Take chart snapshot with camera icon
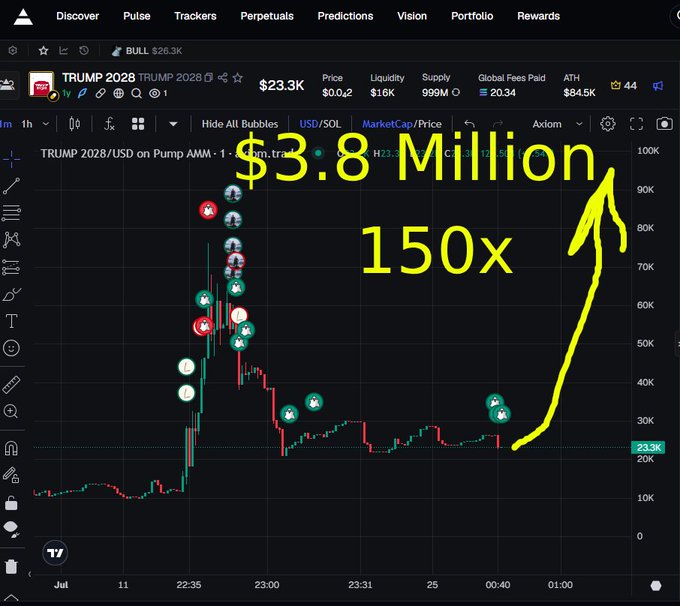Viewport: 680px width, 606px height. (664, 124)
